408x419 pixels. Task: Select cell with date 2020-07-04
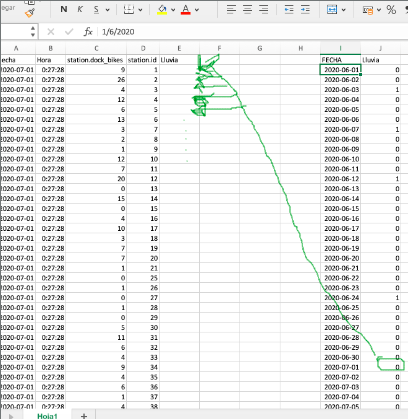pos(340,397)
